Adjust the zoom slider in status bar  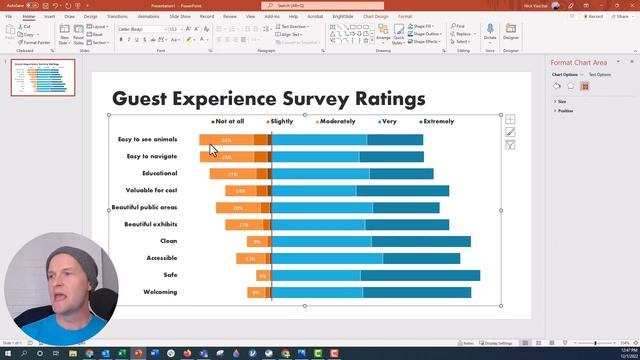595,343
